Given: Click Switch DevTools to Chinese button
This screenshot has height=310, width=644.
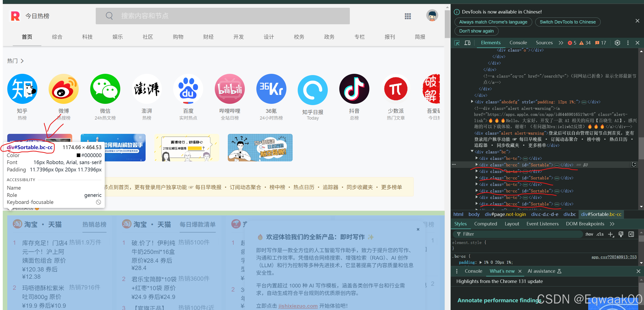Looking at the screenshot, I should point(568,22).
